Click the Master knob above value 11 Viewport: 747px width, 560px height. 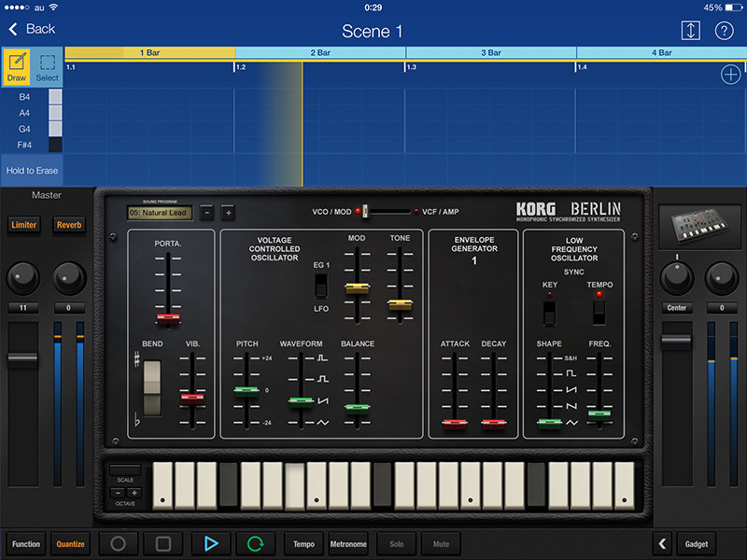point(22,277)
